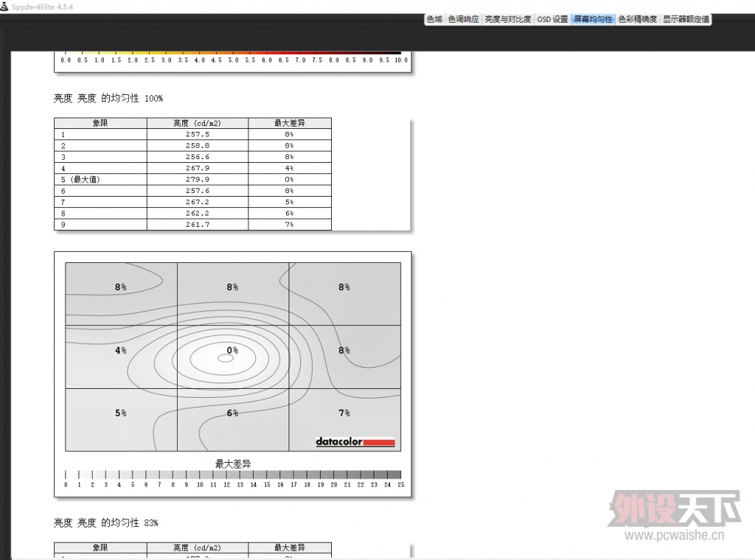This screenshot has height=560, width=755.
Task: Select the luminance value 257.6
Action: [x=198, y=191]
